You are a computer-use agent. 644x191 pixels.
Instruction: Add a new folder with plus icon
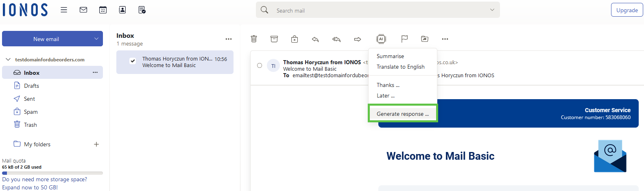coord(96,144)
